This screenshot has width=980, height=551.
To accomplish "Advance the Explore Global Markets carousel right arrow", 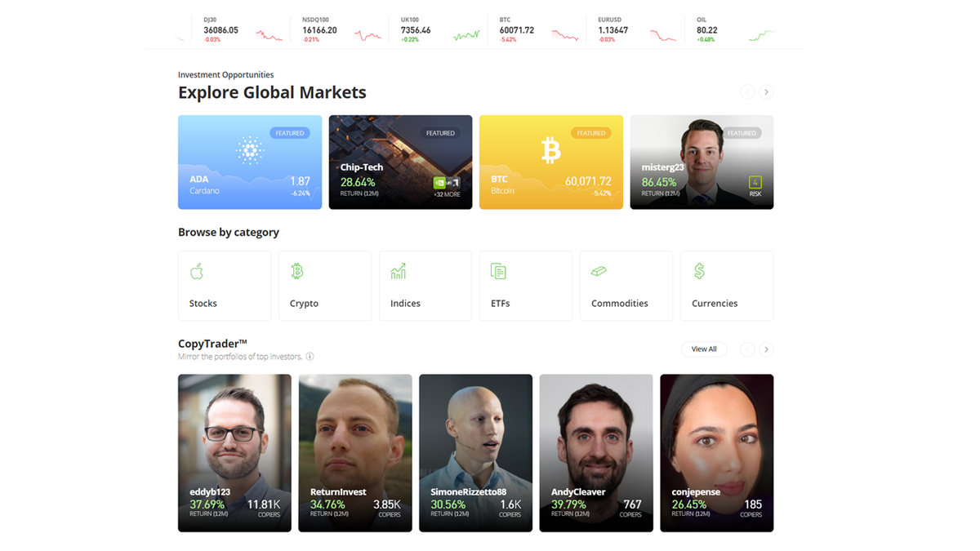I will [x=766, y=91].
